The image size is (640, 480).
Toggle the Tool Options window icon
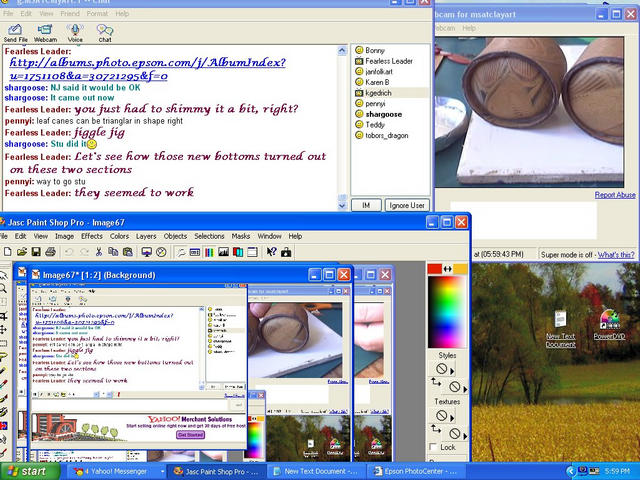[195, 252]
